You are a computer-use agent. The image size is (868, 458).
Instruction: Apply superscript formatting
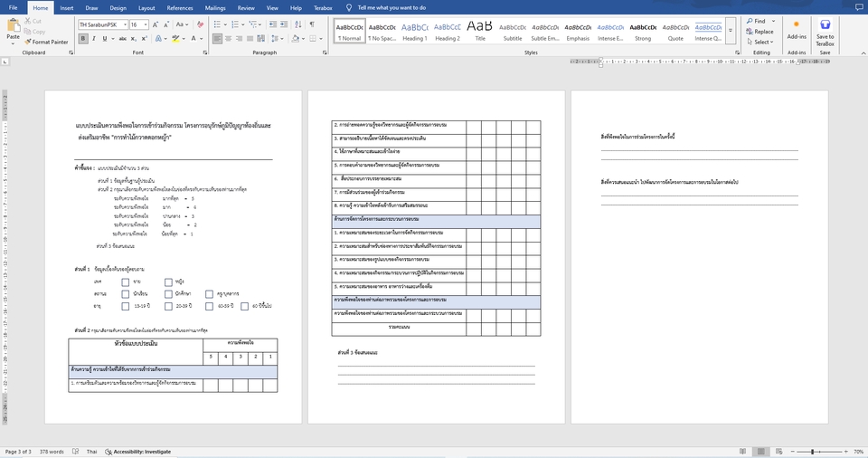click(145, 38)
